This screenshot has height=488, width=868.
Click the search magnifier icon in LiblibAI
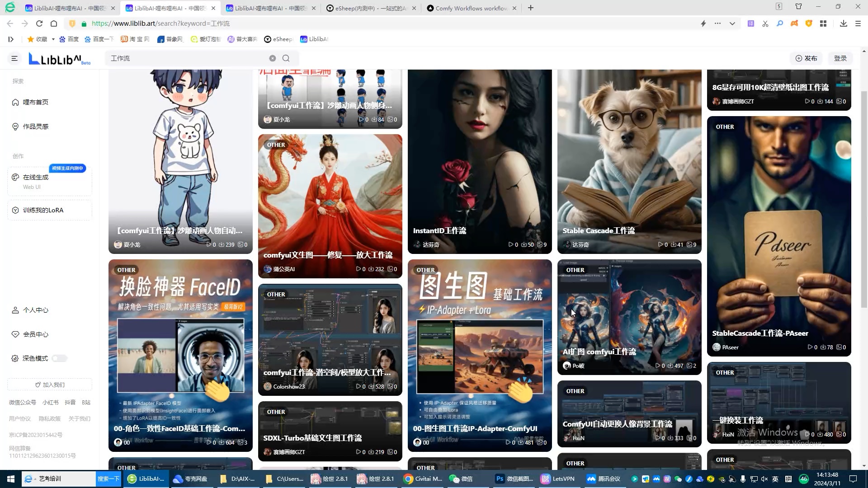point(286,58)
